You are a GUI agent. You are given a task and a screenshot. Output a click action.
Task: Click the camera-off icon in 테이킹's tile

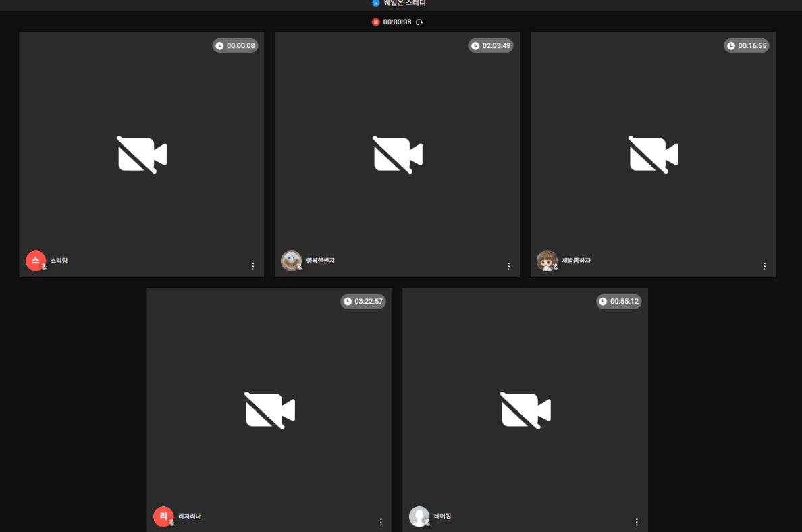click(526, 410)
